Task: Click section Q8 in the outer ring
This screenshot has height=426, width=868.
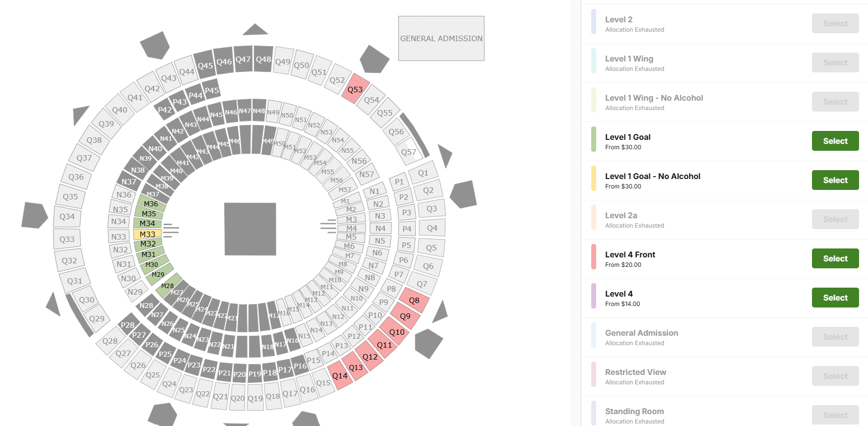Action: click(414, 300)
